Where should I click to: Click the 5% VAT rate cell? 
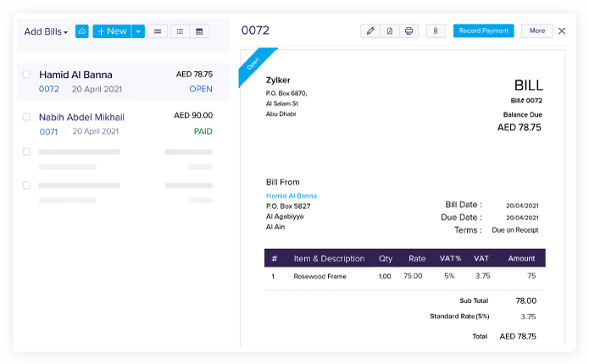coord(450,276)
